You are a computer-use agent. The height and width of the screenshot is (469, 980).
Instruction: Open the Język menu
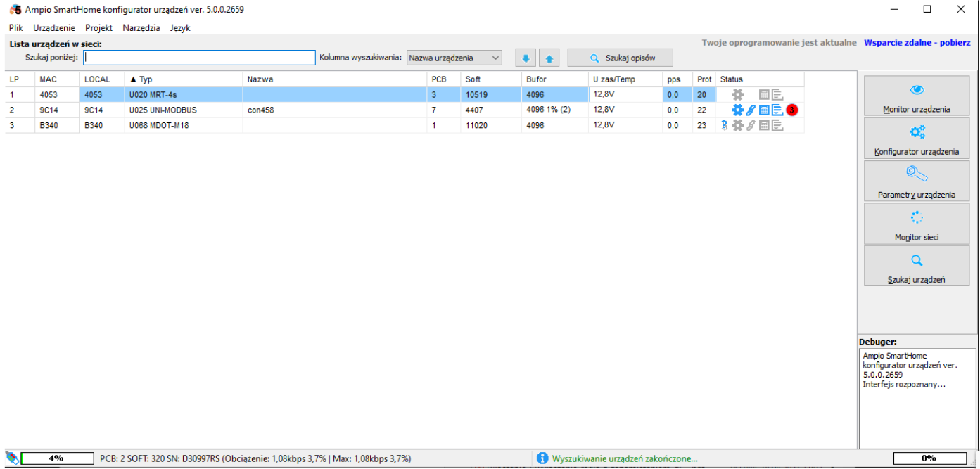point(180,28)
